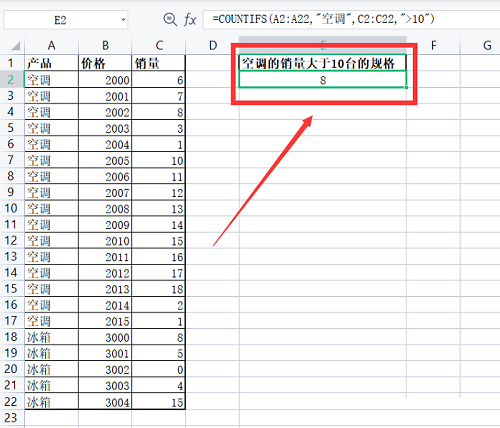The height and width of the screenshot is (428, 500).
Task: Select column B header
Action: (x=105, y=45)
